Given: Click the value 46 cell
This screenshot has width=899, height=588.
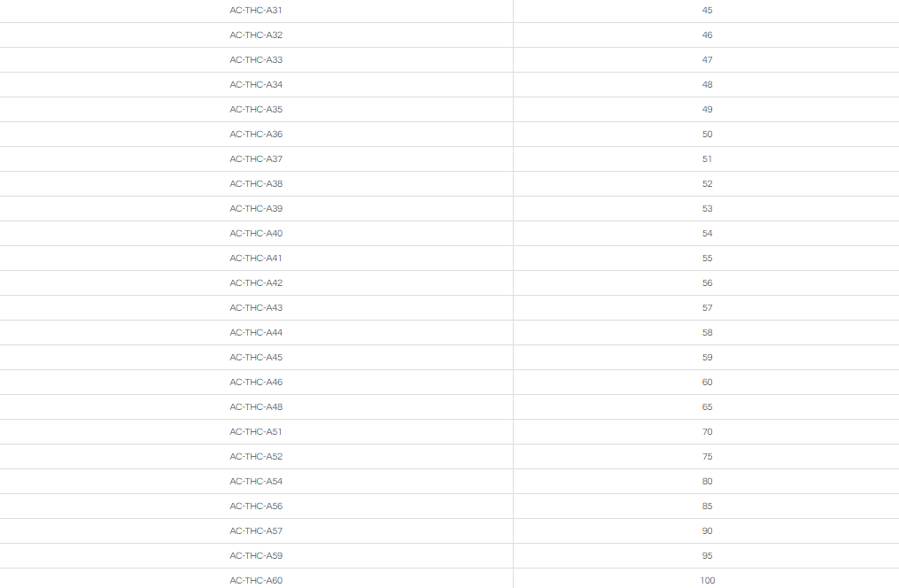Looking at the screenshot, I should coord(707,35).
